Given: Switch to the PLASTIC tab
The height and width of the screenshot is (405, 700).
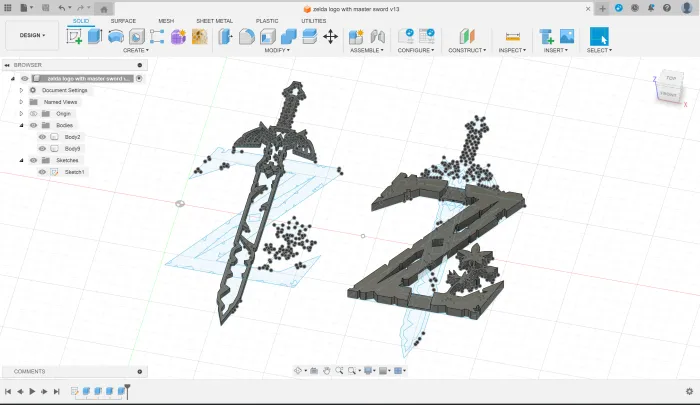Looking at the screenshot, I should [x=267, y=21].
